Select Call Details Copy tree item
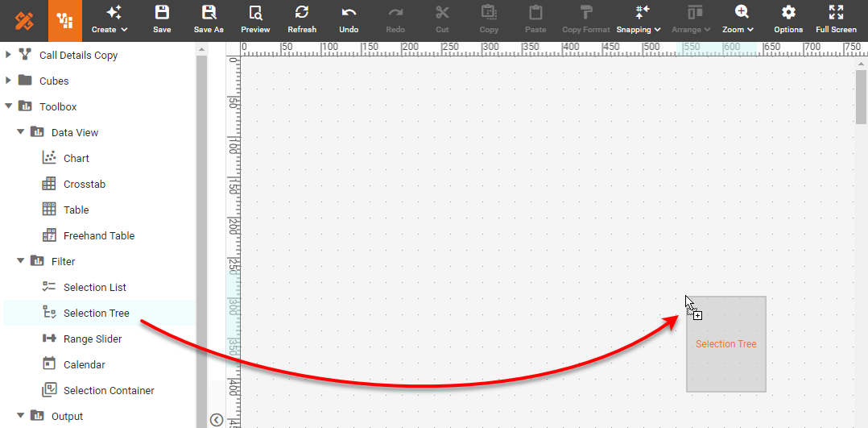Screen dimensions: 868x428 (78, 56)
